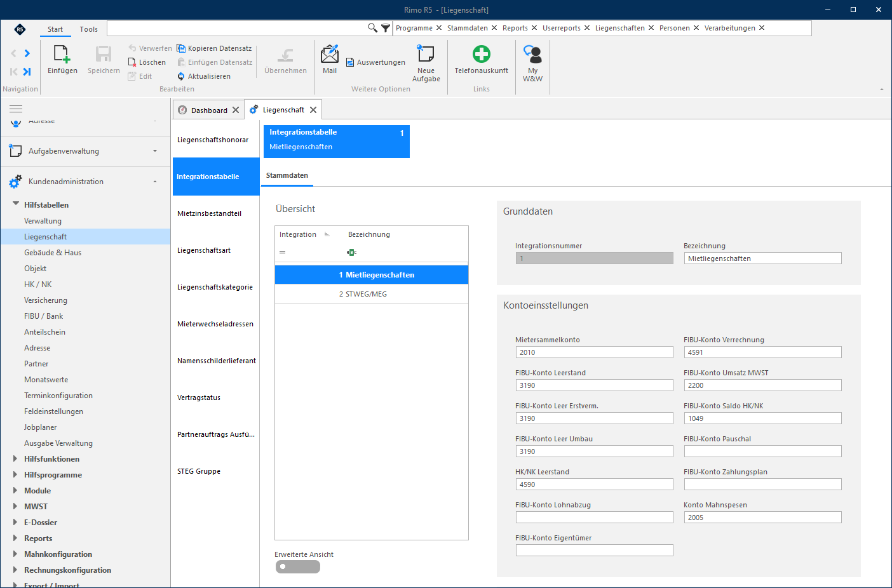The height and width of the screenshot is (588, 892).
Task: Sort by the Integration column header
Action: coord(298,234)
